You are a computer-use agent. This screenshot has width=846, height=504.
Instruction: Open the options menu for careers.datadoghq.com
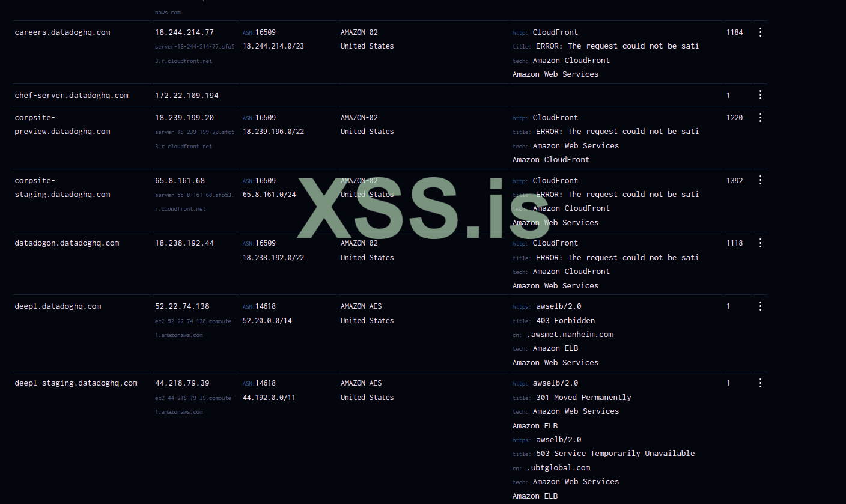(x=760, y=32)
